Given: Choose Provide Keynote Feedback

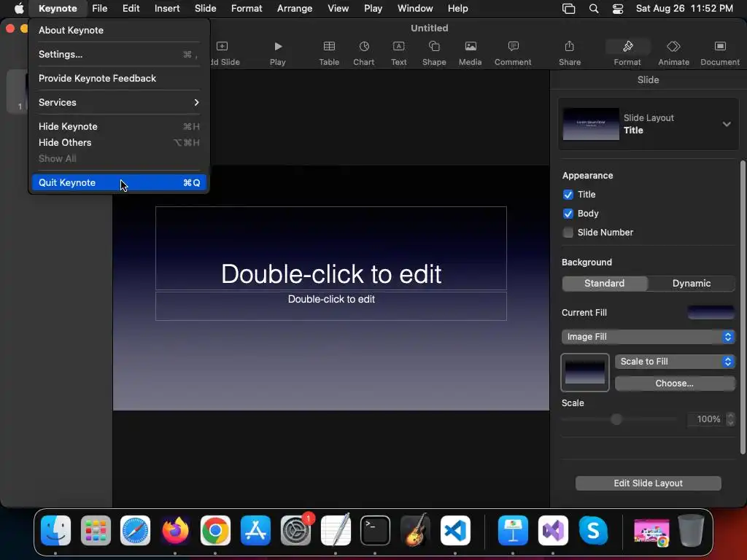Looking at the screenshot, I should (119, 78).
